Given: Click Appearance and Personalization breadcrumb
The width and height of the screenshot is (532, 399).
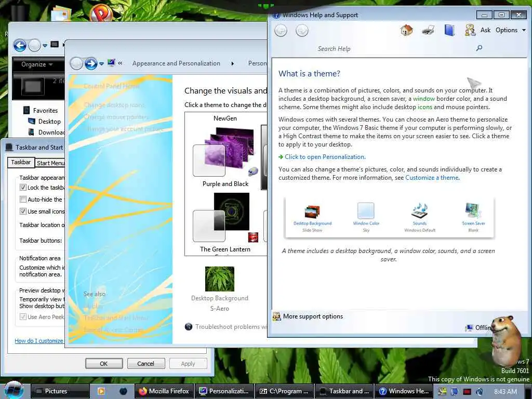Looking at the screenshot, I should coord(176,63).
